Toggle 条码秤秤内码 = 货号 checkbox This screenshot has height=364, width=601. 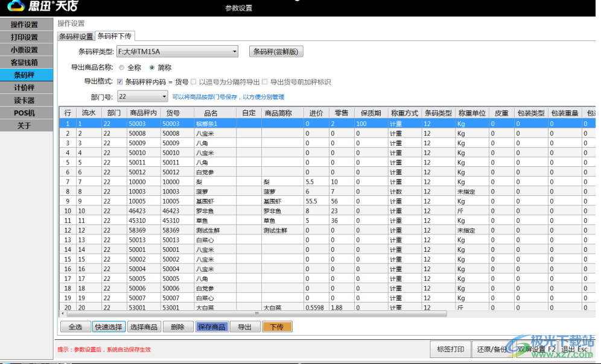[x=119, y=81]
